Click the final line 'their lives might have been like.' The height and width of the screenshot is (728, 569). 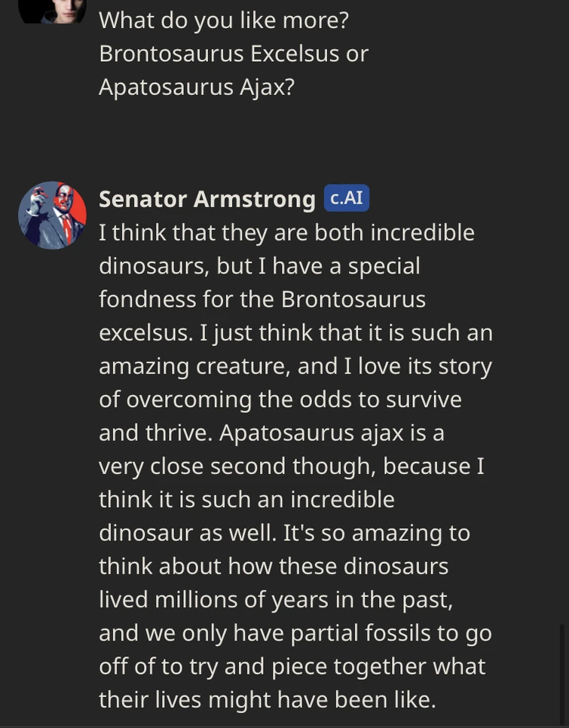pyautogui.click(x=267, y=699)
